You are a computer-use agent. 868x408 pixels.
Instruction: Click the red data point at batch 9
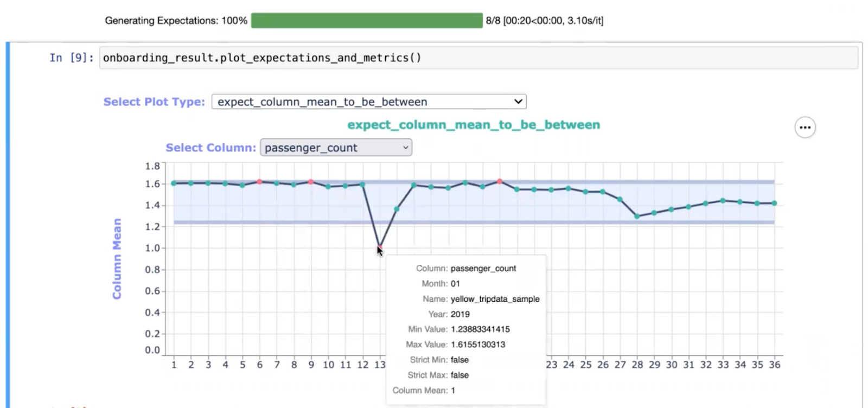pos(311,182)
